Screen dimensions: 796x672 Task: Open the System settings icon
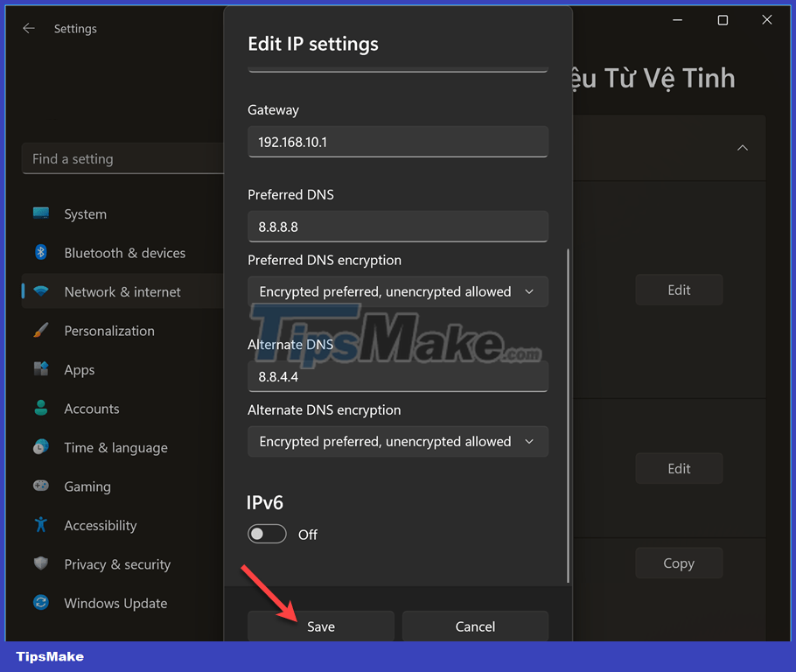40,213
